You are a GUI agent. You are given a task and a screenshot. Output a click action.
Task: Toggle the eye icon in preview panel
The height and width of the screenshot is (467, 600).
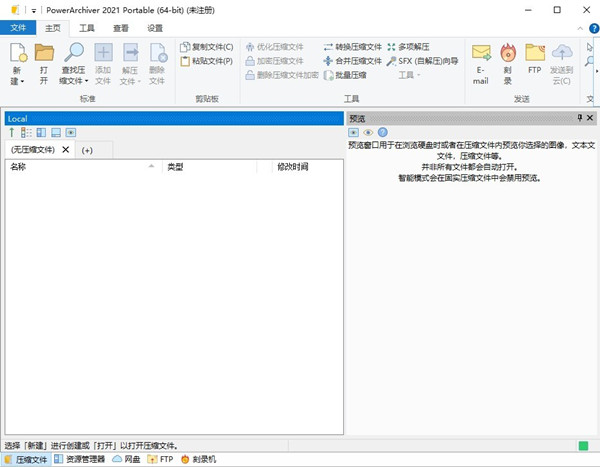click(368, 132)
